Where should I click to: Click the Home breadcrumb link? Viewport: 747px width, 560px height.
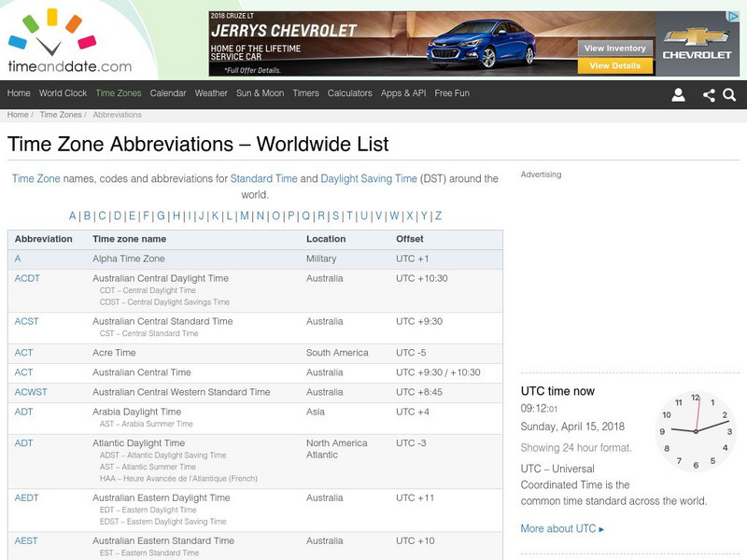[x=18, y=115]
